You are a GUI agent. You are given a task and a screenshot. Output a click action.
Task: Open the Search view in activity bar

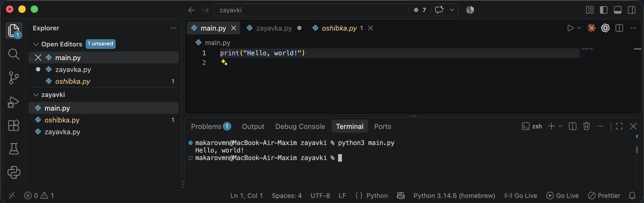14,54
